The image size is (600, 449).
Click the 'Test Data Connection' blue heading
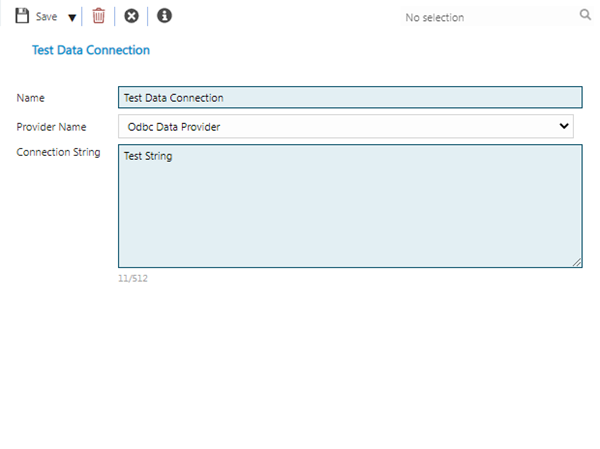click(x=91, y=50)
